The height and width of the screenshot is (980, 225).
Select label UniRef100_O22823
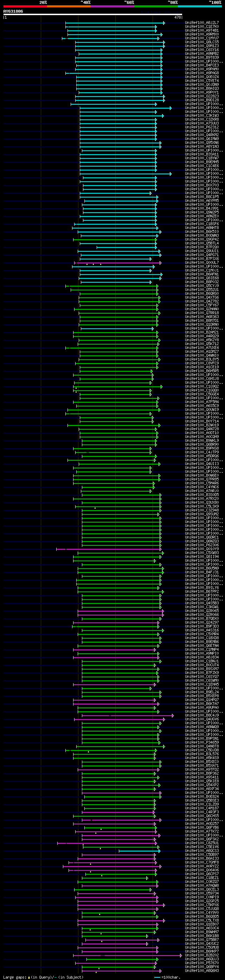[202, 96]
